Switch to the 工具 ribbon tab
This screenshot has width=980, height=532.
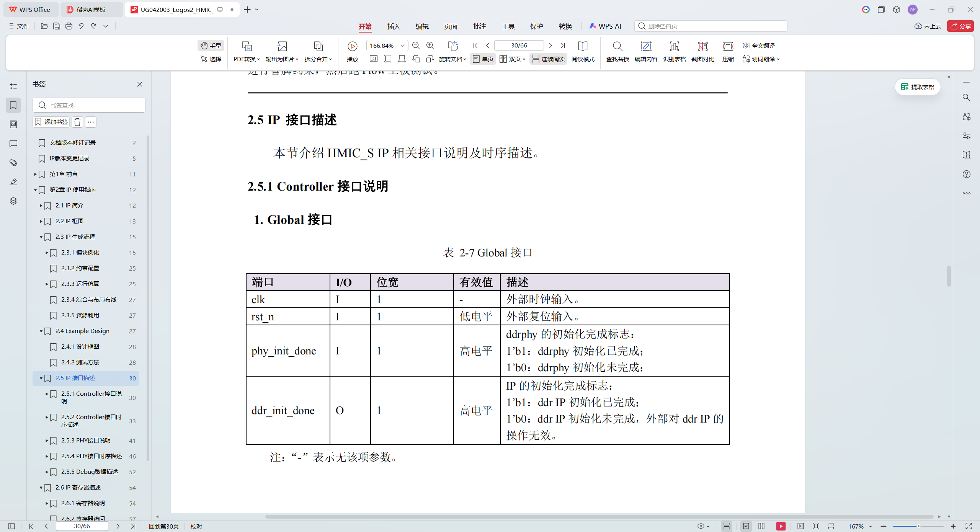[x=509, y=26]
